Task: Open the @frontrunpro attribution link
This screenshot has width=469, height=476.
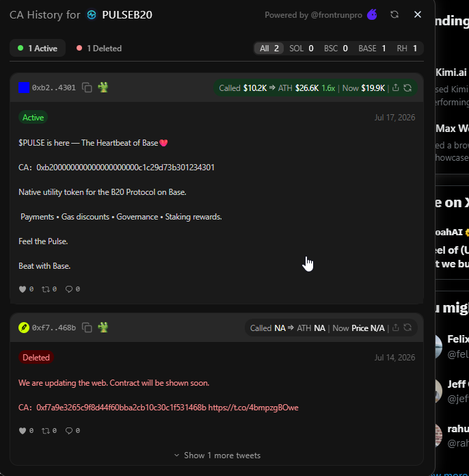Action: point(336,15)
